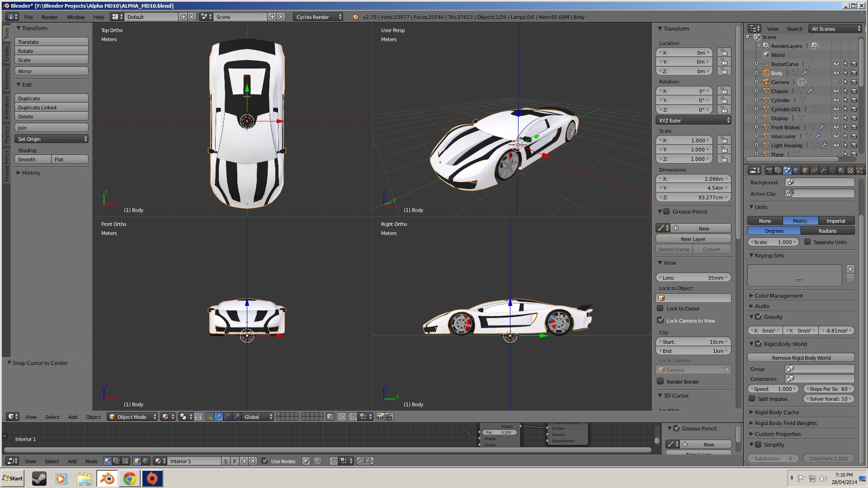Click the Mirror button
Screen dimensions: 868x488
(52, 71)
